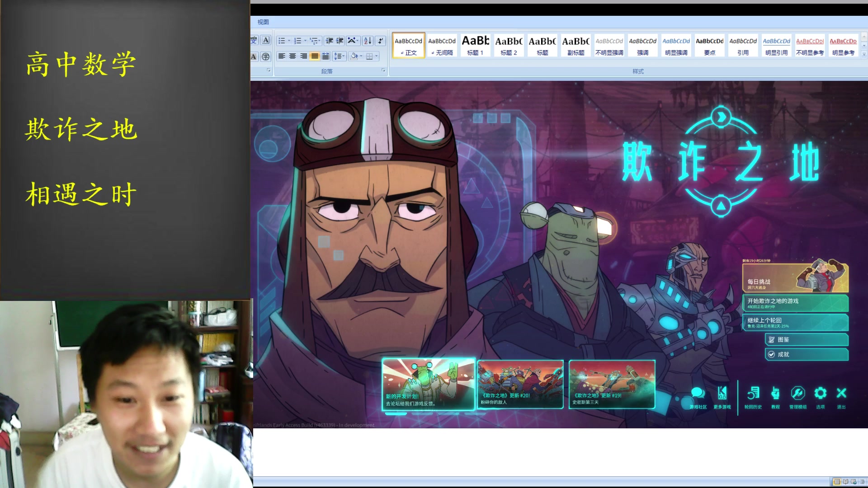
Task: Apply the 无间隔 style
Action: pyautogui.click(x=442, y=46)
